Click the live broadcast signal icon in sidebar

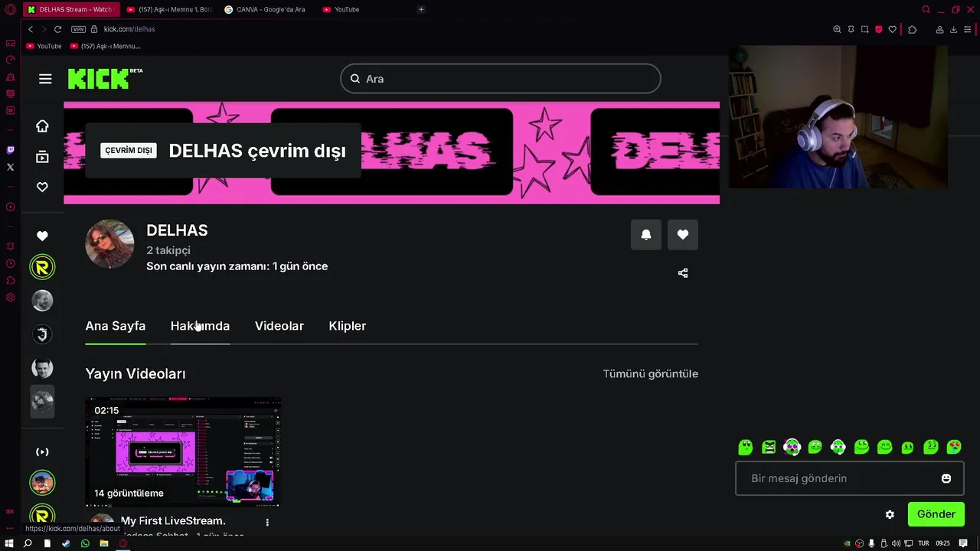[42, 452]
